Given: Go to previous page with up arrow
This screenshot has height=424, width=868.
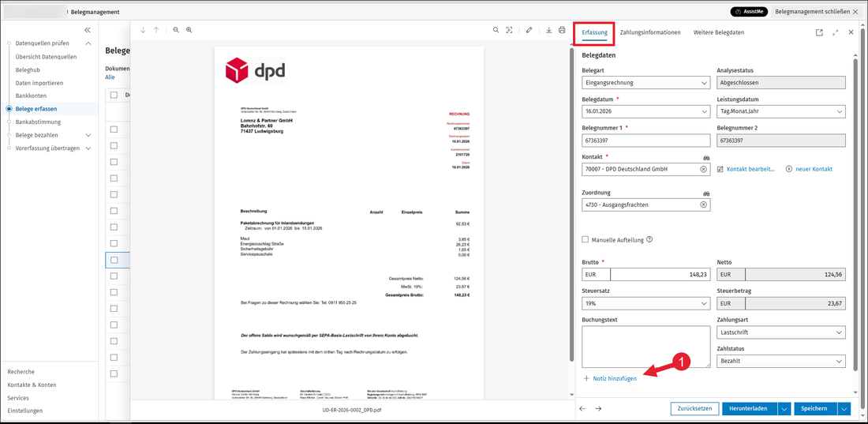Looking at the screenshot, I should point(156,30).
